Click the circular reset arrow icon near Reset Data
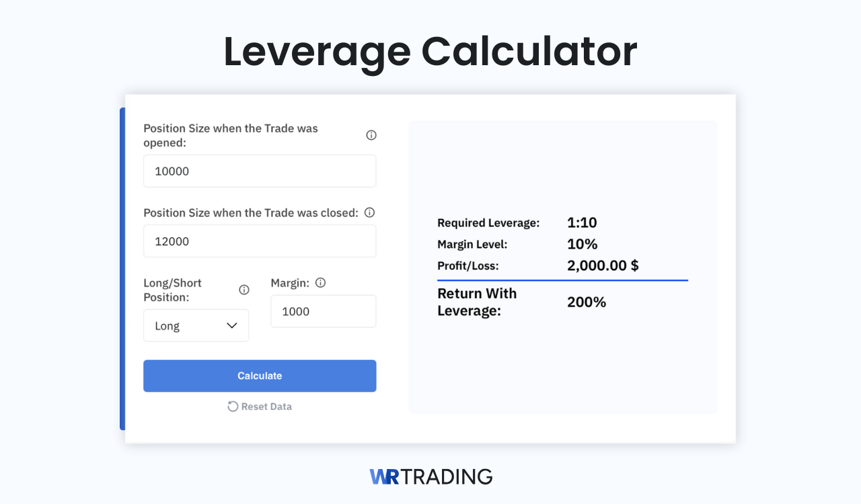 click(x=232, y=406)
